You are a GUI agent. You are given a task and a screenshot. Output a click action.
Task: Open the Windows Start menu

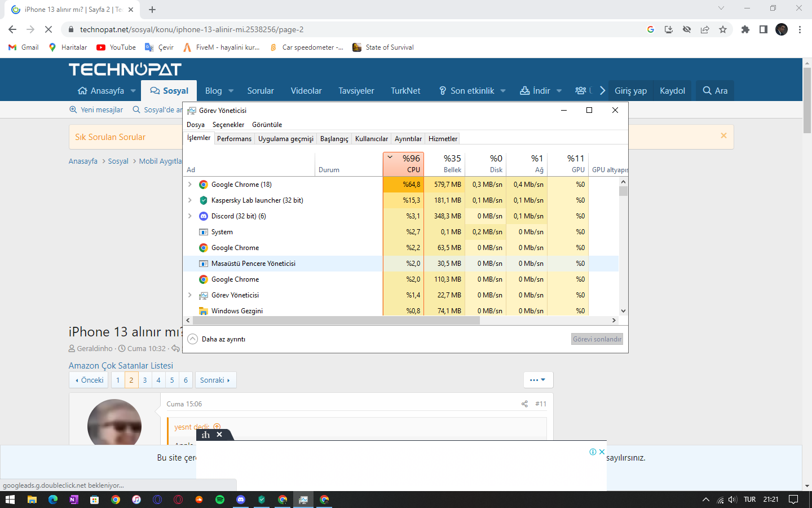pyautogui.click(x=10, y=500)
